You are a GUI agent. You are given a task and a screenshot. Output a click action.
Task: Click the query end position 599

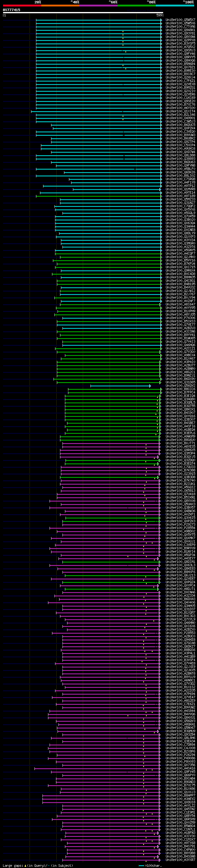point(159,15)
